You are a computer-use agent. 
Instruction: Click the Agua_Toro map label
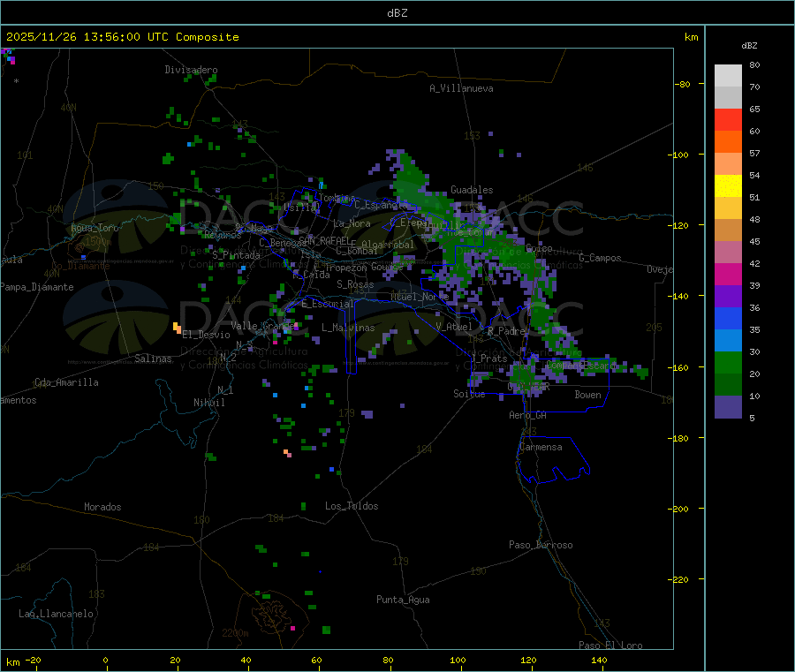[x=95, y=228]
